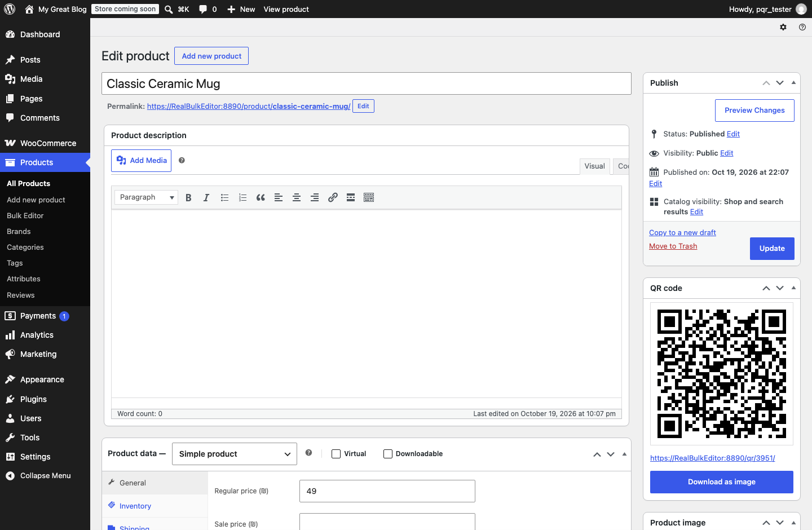Open WooCommerce menu in sidebar
Viewport: 812px width, 530px height.
pos(45,143)
